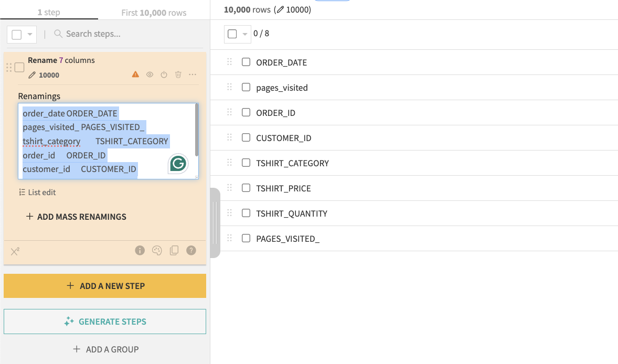Switch to First 10,000 rows tab

pyautogui.click(x=154, y=13)
